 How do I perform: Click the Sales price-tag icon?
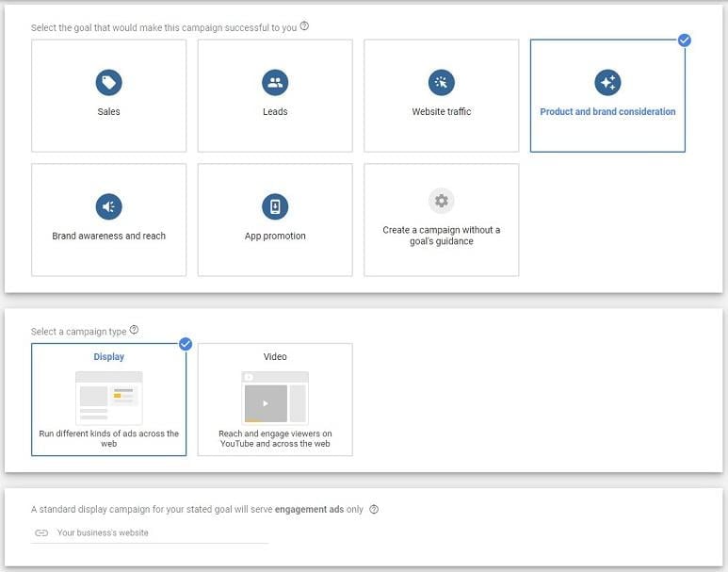[x=108, y=82]
